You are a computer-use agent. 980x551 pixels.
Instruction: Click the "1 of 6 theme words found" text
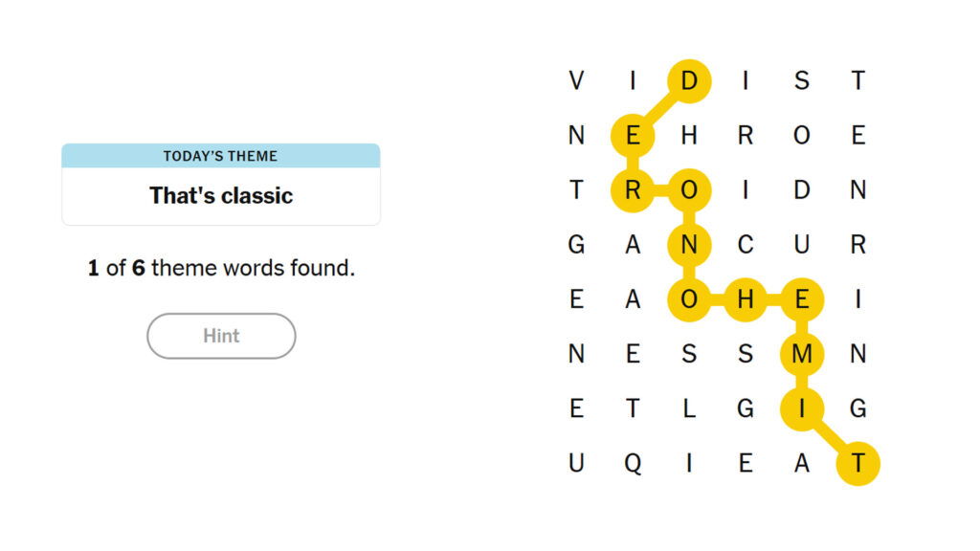click(221, 268)
